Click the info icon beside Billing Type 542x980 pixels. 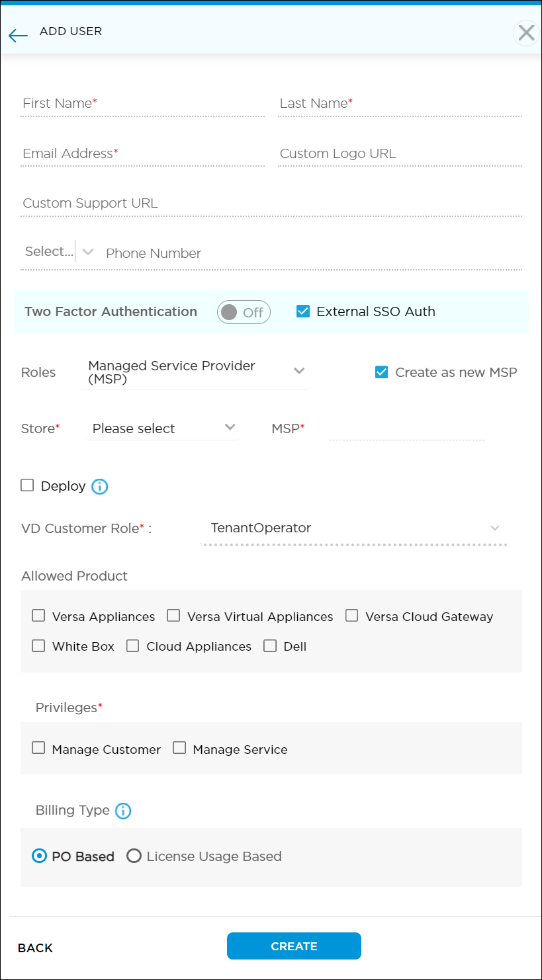123,811
